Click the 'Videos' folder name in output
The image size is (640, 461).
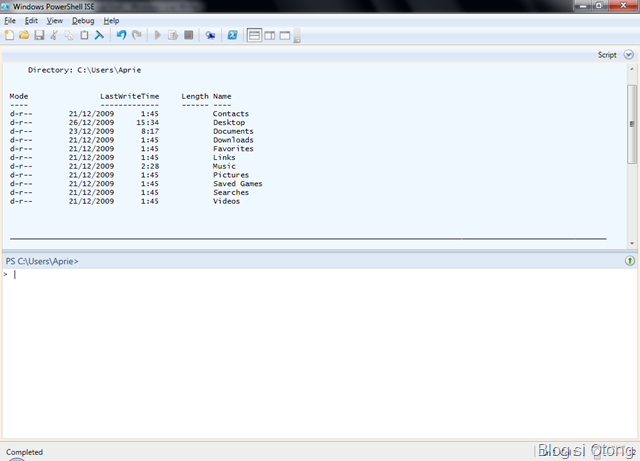[226, 202]
